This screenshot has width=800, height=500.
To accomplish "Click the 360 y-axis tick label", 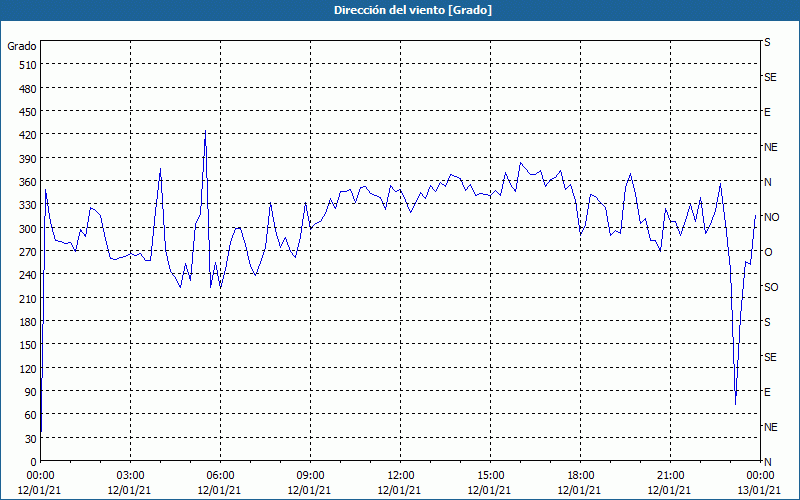I will click(28, 182).
